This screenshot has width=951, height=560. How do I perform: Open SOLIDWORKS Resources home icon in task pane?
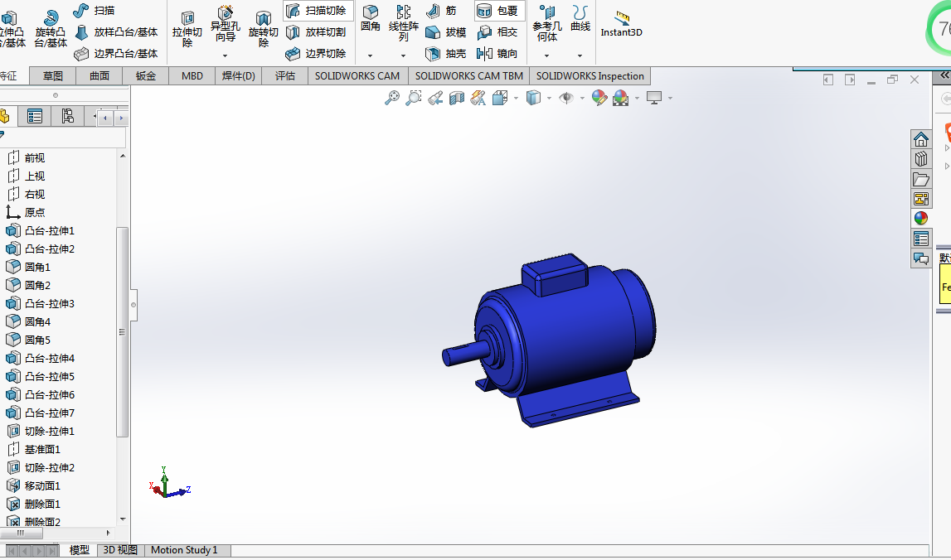(920, 139)
